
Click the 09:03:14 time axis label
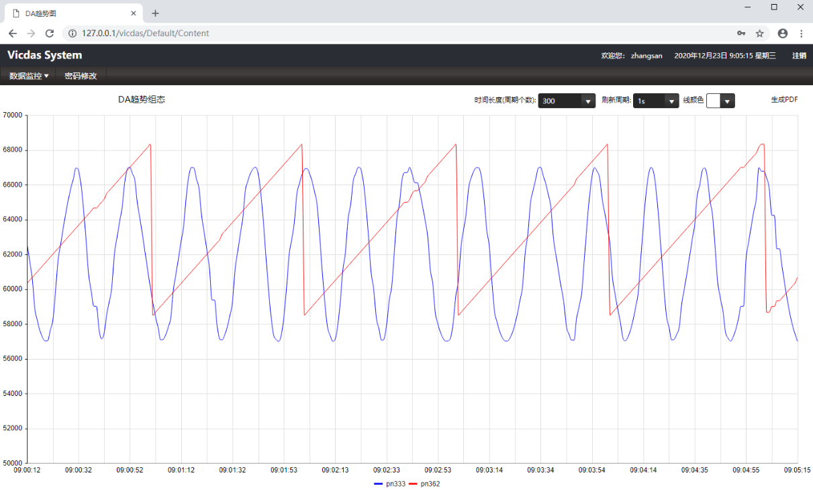pos(489,470)
